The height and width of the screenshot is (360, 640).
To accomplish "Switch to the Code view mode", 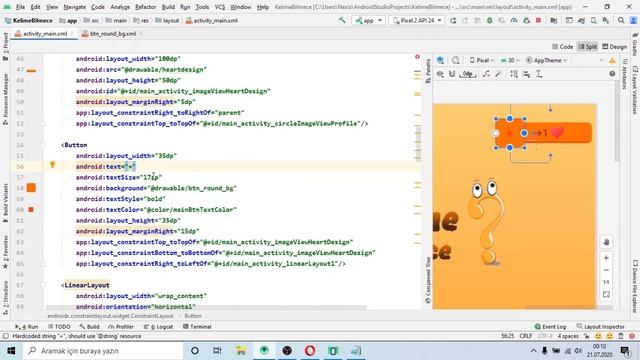I will (x=562, y=47).
